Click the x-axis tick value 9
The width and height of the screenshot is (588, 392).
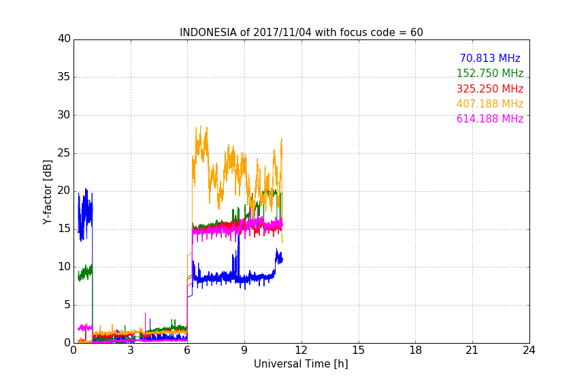[244, 350]
